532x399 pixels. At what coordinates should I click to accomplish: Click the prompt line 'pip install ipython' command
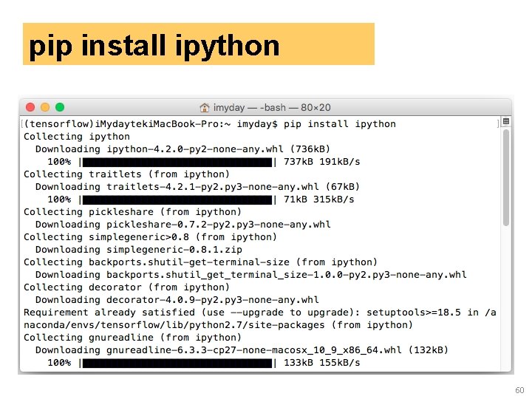(340, 124)
